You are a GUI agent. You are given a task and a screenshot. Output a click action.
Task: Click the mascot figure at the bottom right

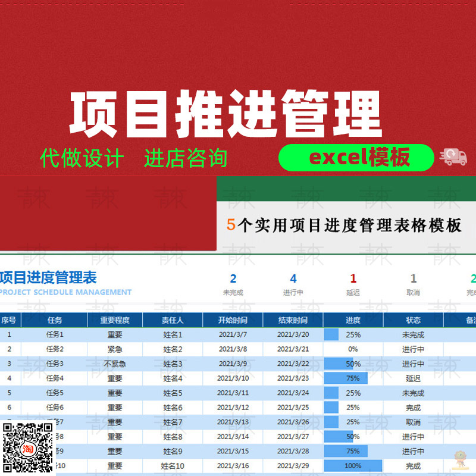pos(459,461)
